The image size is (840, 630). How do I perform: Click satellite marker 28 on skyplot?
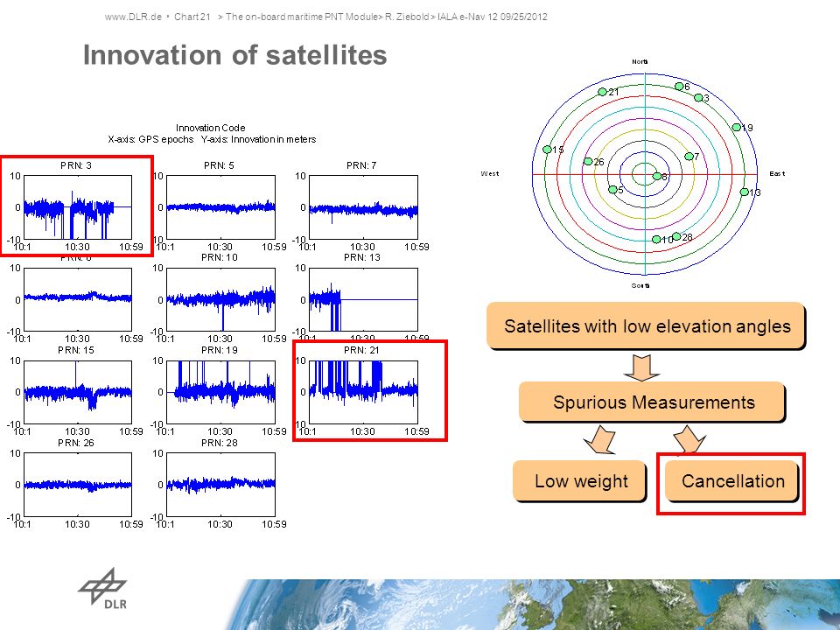676,236
